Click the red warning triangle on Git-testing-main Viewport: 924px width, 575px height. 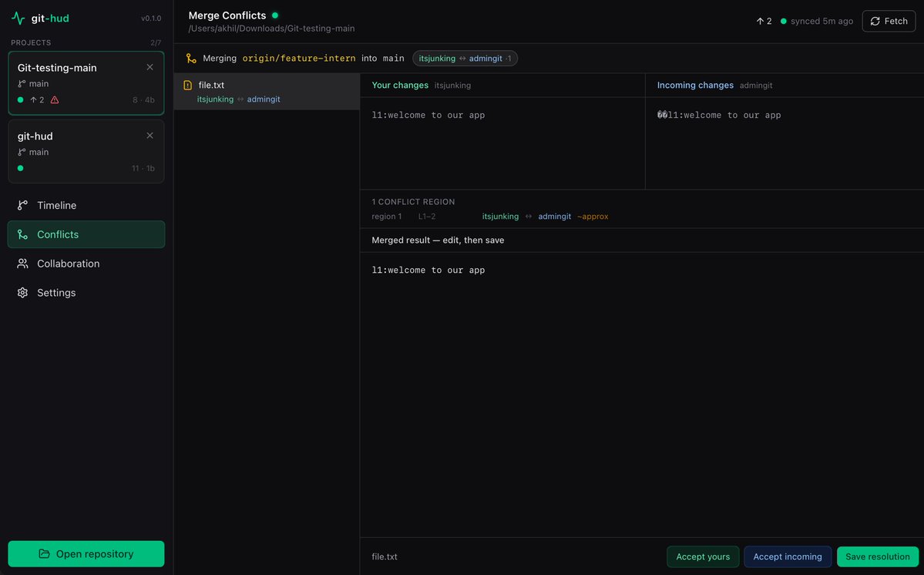(x=55, y=99)
